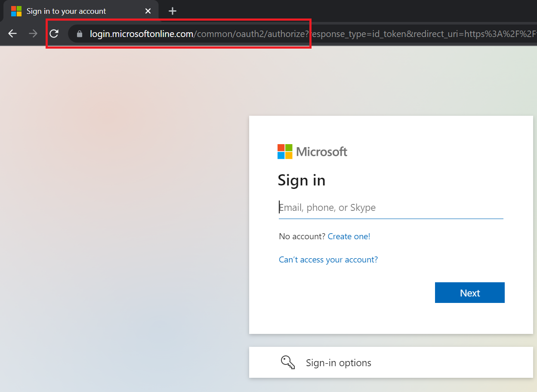Viewport: 537px width, 392px height.
Task: Click the 'Create one!' link
Action: click(x=349, y=236)
